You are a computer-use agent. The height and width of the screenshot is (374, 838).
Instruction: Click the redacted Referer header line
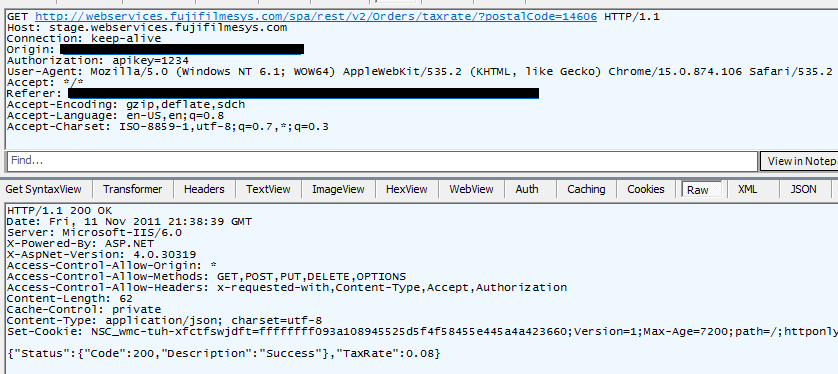point(273,94)
